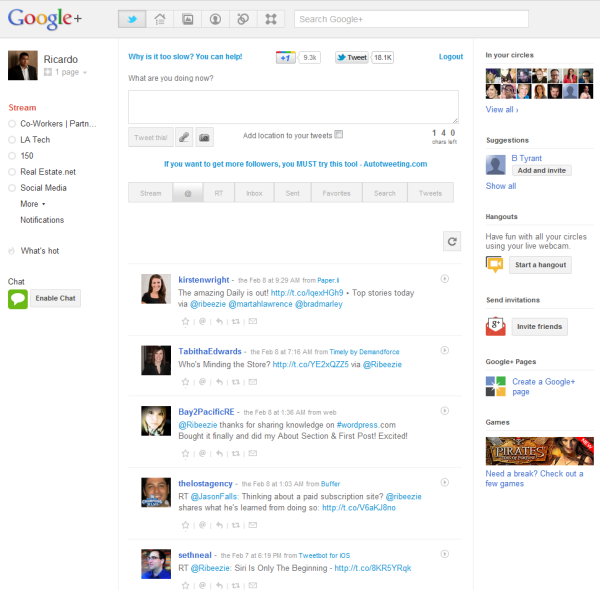Open View all circles link
The image size is (600, 590).
(502, 109)
